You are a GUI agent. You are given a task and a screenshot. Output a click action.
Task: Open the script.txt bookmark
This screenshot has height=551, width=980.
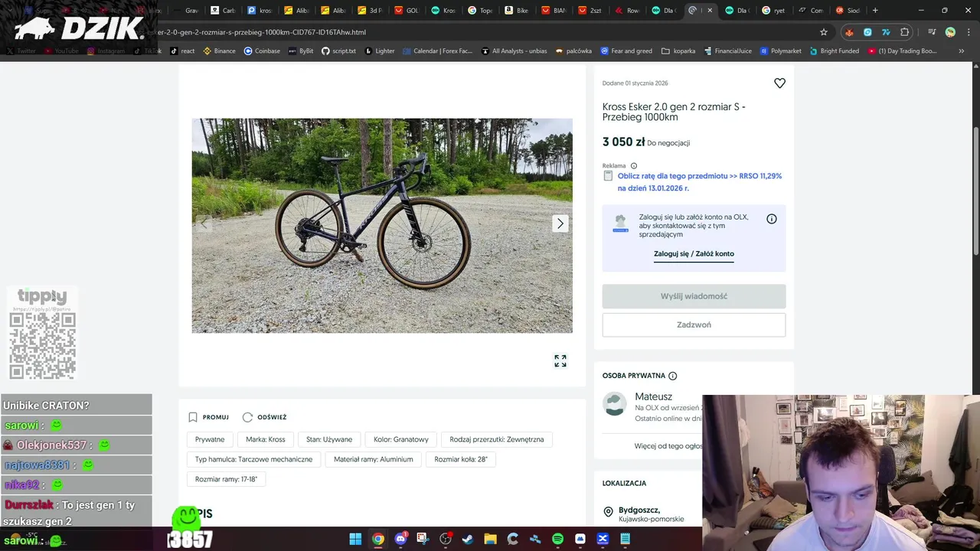tap(338, 51)
